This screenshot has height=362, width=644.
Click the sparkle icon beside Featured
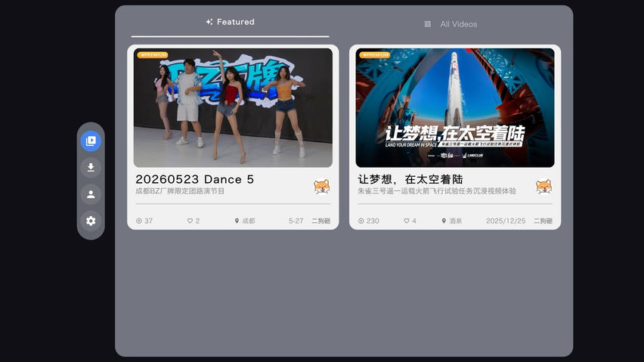tap(209, 22)
